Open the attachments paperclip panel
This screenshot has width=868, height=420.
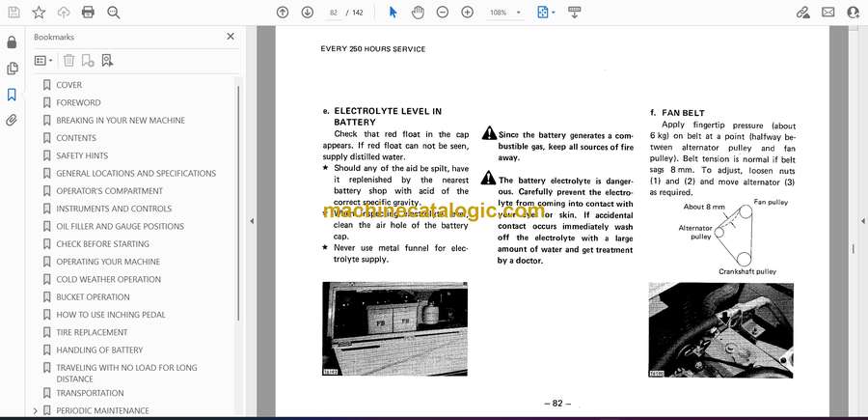click(x=12, y=121)
